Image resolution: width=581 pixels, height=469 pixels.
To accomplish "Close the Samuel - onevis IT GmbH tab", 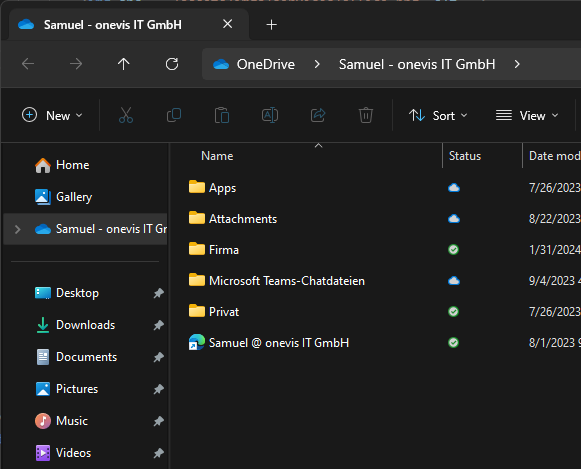I will click(228, 24).
